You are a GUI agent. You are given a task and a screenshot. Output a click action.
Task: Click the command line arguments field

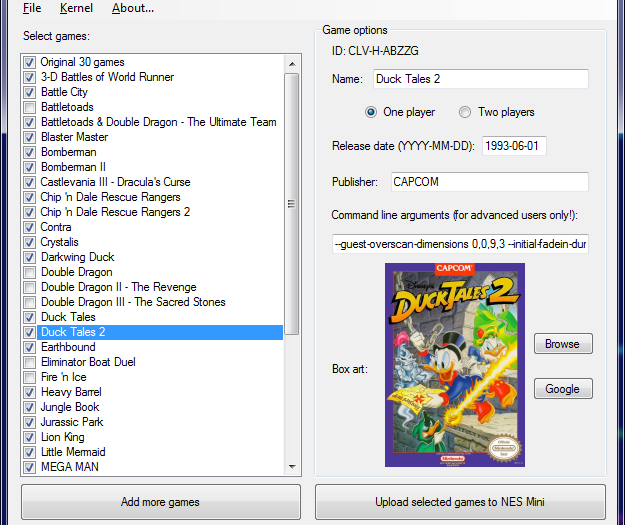(x=460, y=244)
